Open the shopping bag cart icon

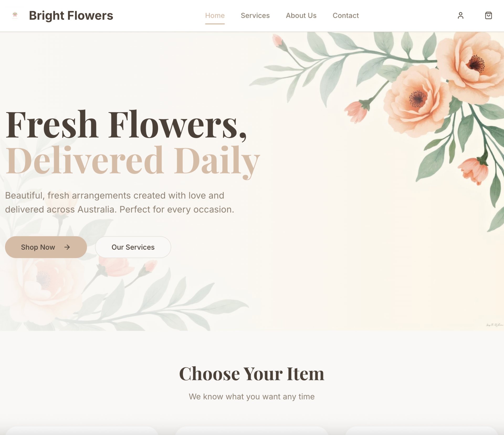(488, 15)
